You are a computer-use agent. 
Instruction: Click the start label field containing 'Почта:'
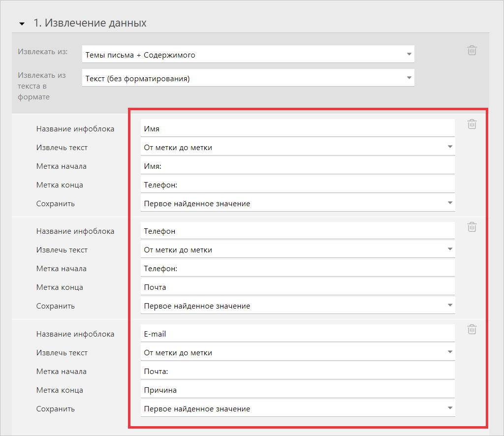click(x=298, y=371)
